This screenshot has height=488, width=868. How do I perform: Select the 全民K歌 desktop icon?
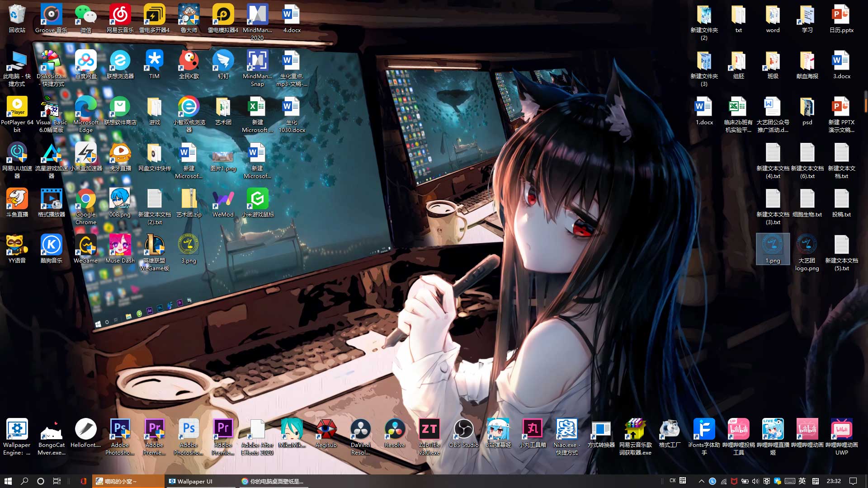189,65
